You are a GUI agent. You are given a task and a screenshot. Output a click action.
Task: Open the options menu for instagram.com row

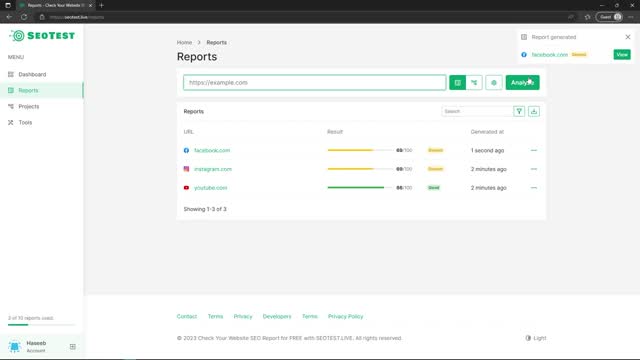533,169
